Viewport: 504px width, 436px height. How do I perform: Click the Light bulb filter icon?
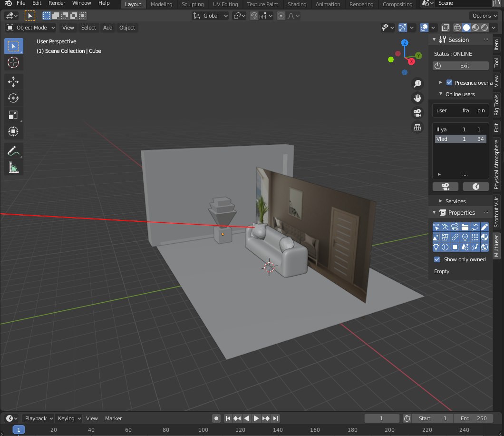click(465, 237)
